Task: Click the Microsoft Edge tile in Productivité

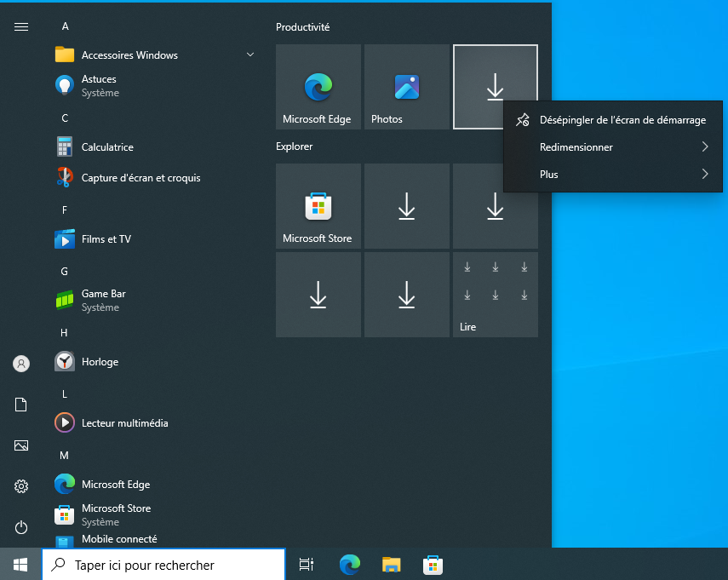Action: [318, 87]
